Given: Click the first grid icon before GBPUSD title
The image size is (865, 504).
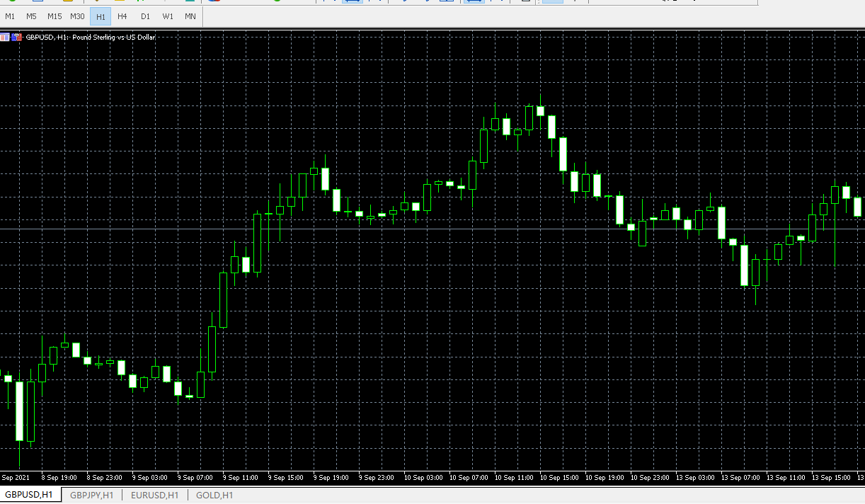Looking at the screenshot, I should tap(4, 37).
